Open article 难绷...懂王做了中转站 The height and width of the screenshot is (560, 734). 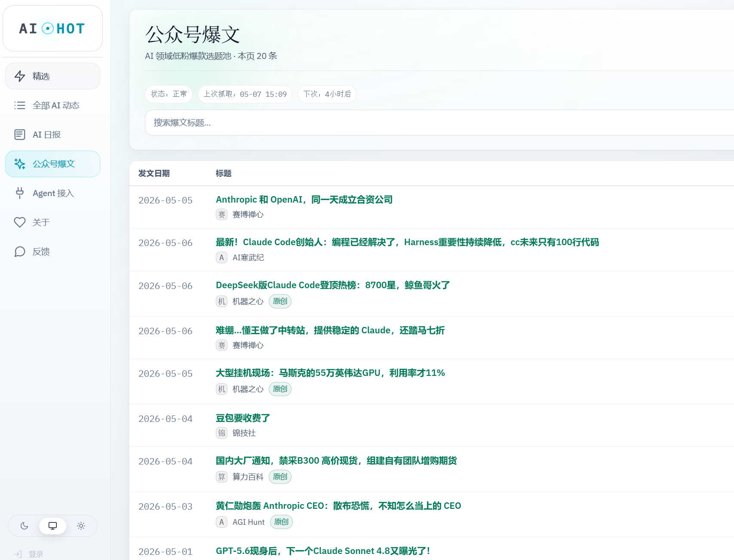pos(330,330)
